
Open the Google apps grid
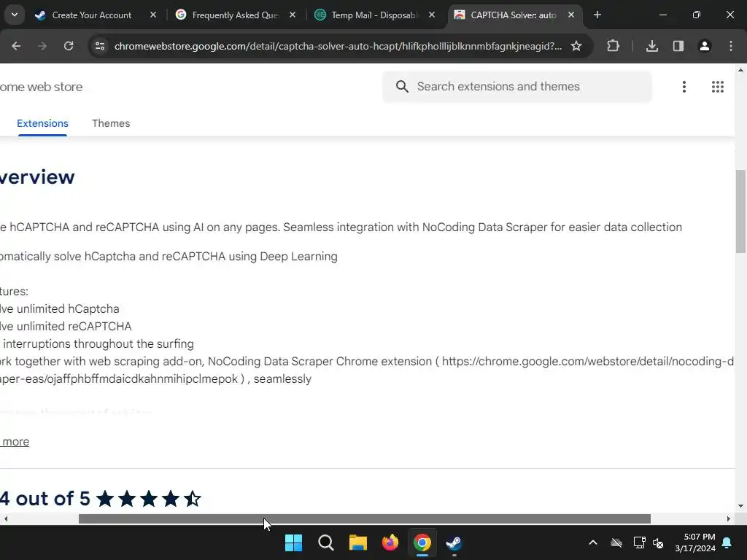coord(718,87)
